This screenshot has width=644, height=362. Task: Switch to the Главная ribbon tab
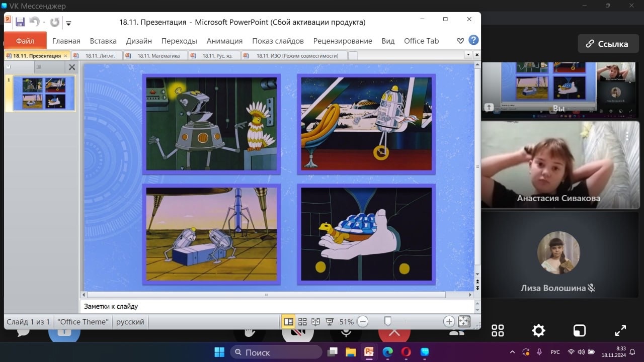[66, 41]
